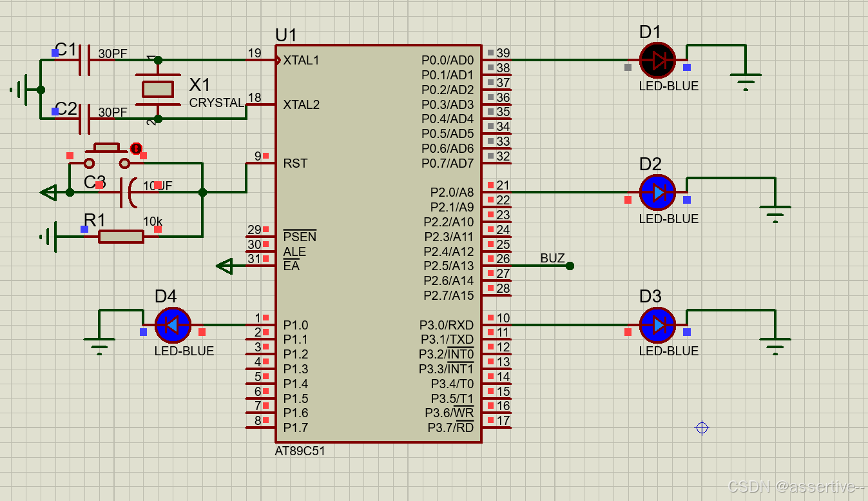Click the P3.1/TXD pin label
This screenshot has height=501, width=868.
click(x=447, y=340)
